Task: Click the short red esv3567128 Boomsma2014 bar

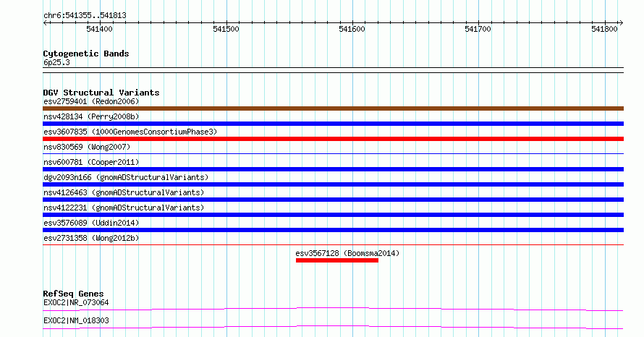Action: coord(336,260)
